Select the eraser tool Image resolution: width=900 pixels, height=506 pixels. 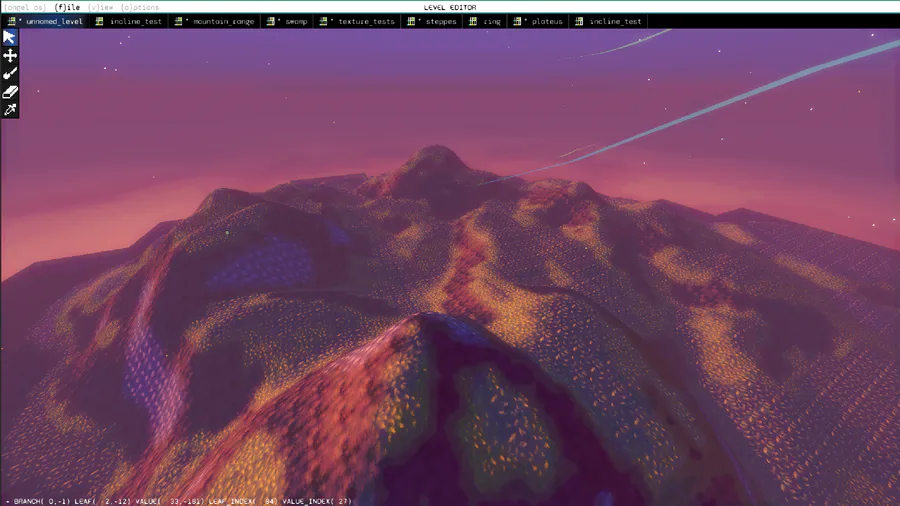tap(10, 91)
